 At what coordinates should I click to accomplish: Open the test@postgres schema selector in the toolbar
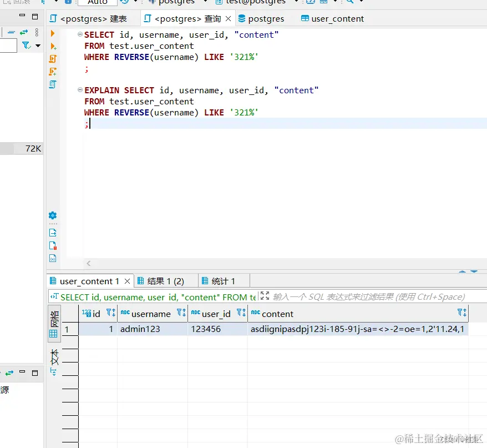pyautogui.click(x=255, y=2)
